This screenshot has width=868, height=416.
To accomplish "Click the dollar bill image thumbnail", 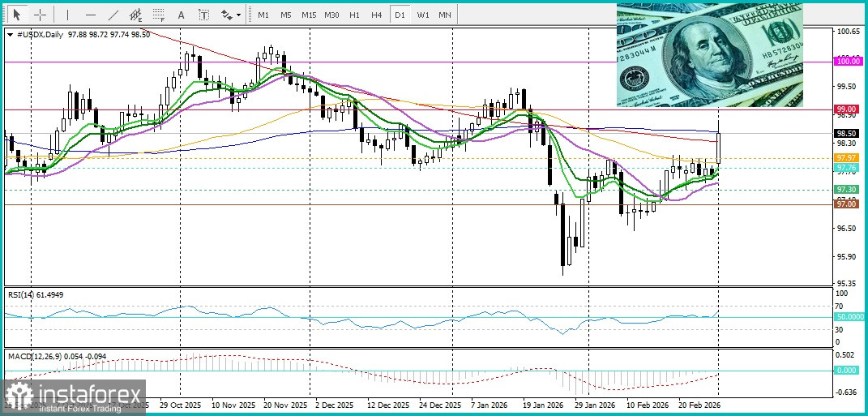I will click(710, 55).
